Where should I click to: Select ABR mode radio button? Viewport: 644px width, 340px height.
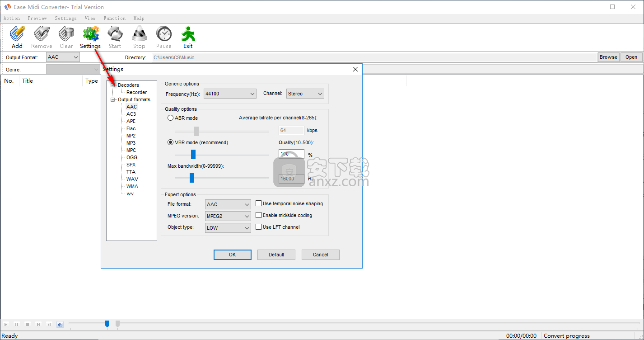tap(170, 118)
